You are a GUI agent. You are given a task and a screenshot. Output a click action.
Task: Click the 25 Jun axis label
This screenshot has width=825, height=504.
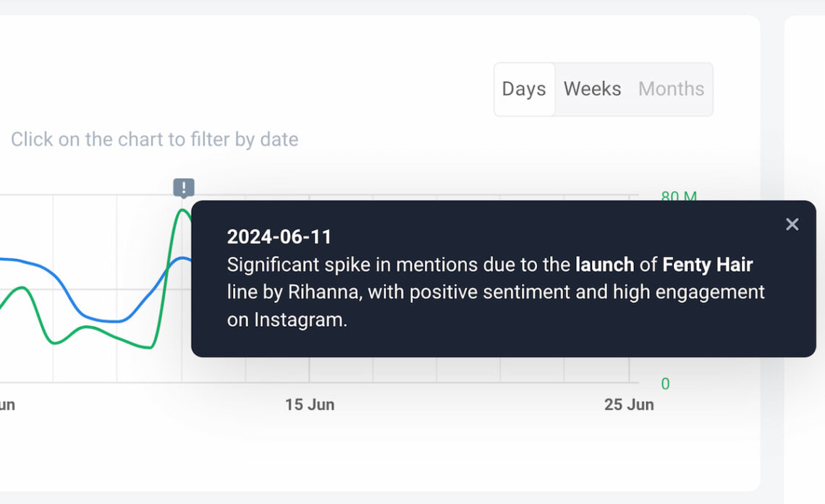point(629,405)
